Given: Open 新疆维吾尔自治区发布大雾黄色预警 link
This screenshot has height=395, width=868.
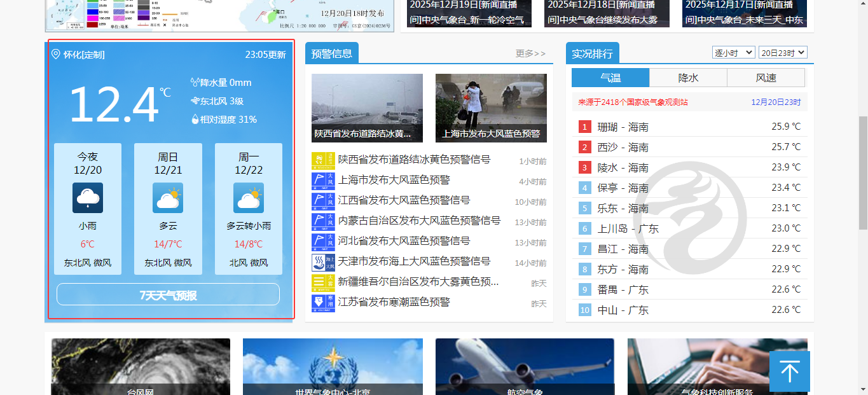Looking at the screenshot, I should (x=417, y=282).
